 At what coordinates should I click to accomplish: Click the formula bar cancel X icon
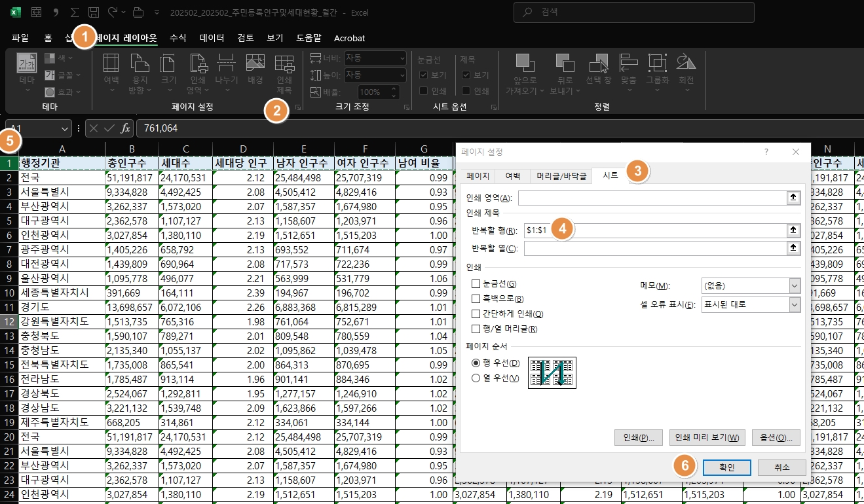94,128
